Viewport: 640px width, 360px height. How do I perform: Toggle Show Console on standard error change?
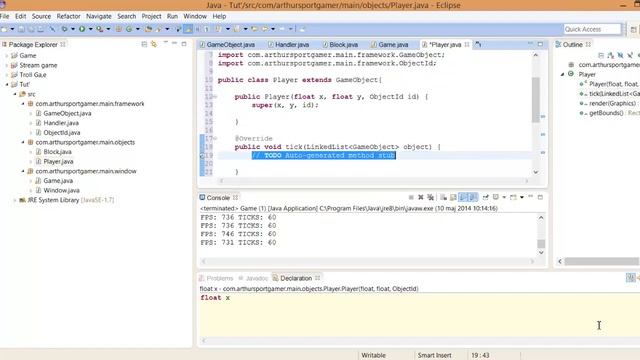473,198
